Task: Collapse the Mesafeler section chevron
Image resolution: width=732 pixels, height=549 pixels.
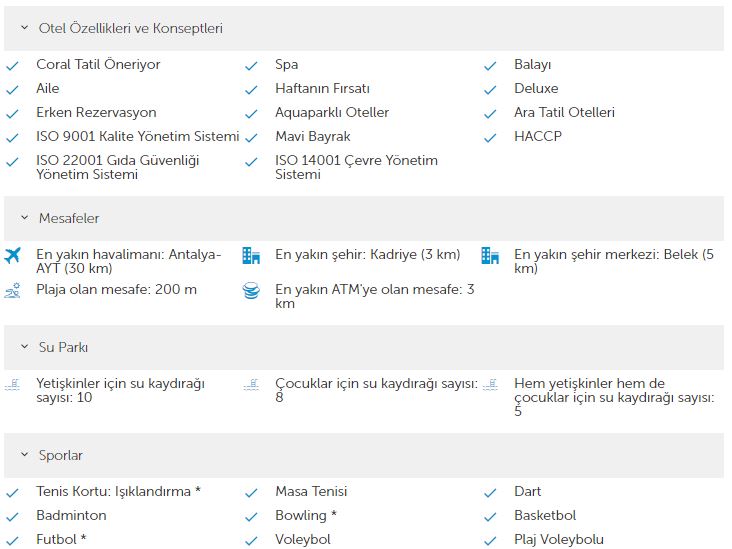Action: (x=25, y=218)
